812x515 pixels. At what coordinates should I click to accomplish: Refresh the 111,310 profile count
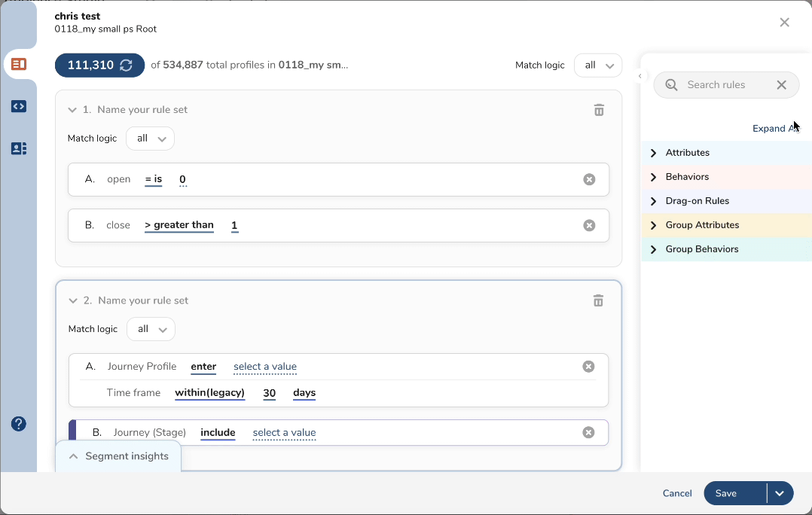click(x=127, y=66)
